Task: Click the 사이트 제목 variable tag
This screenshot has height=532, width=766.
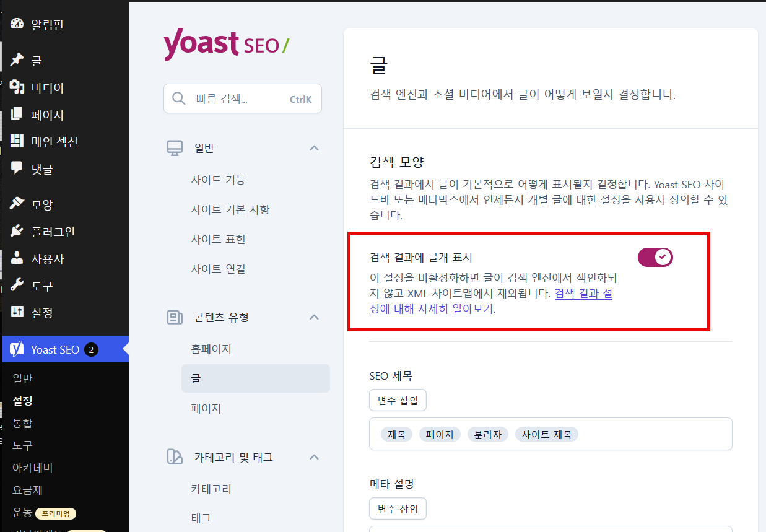Action: click(x=546, y=434)
